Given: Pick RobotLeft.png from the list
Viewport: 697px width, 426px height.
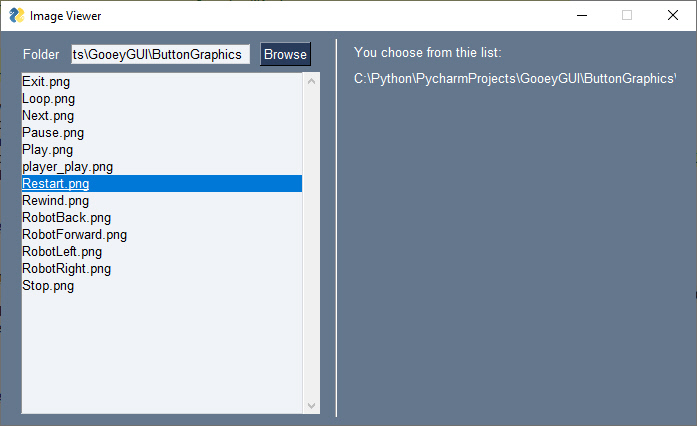Looking at the screenshot, I should click(62, 252).
